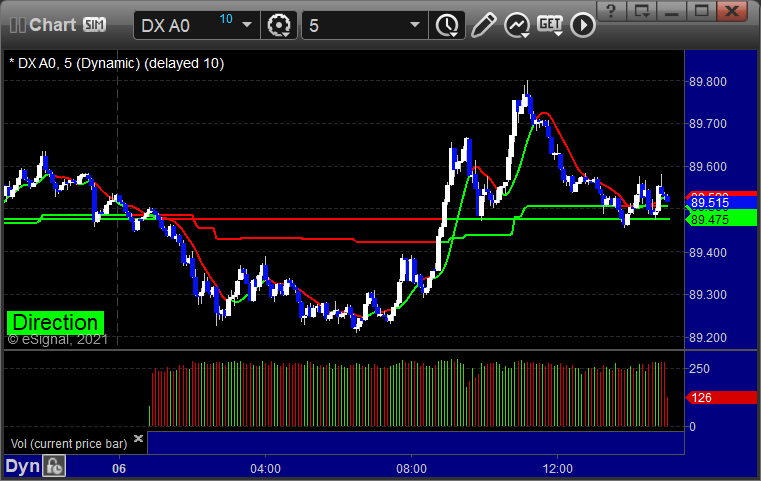Screen dimensions: 761x481
Task: Close the chart window
Action: click(731, 10)
